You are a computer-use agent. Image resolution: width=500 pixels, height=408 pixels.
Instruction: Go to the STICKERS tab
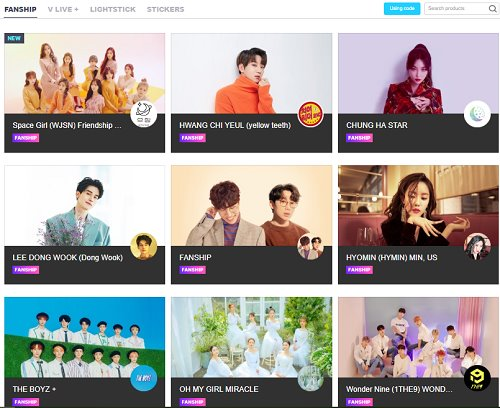coord(165,9)
